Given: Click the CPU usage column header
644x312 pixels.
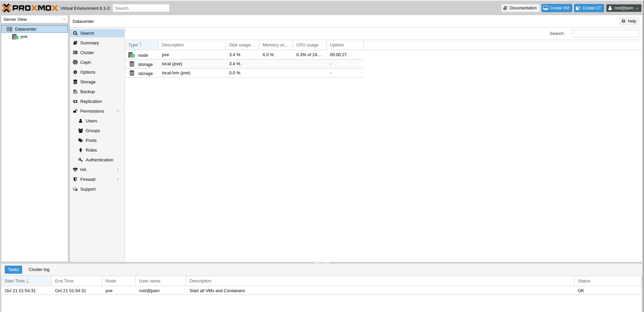Looking at the screenshot, I should click(x=310, y=45).
